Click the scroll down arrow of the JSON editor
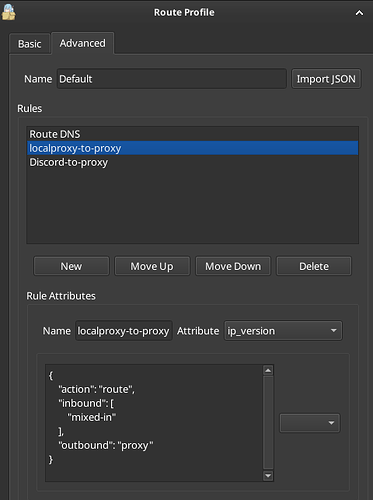 pos(268,475)
